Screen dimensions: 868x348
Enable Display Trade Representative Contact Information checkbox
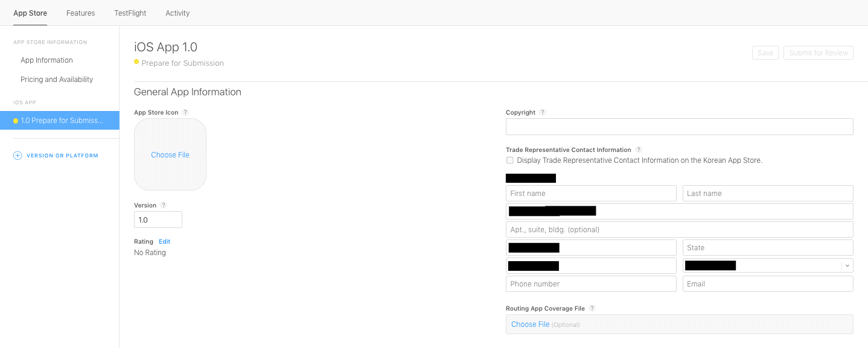pos(510,160)
